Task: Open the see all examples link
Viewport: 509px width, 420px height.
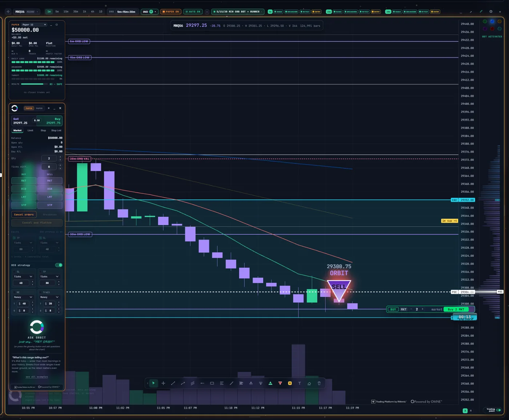Action: (x=37, y=377)
